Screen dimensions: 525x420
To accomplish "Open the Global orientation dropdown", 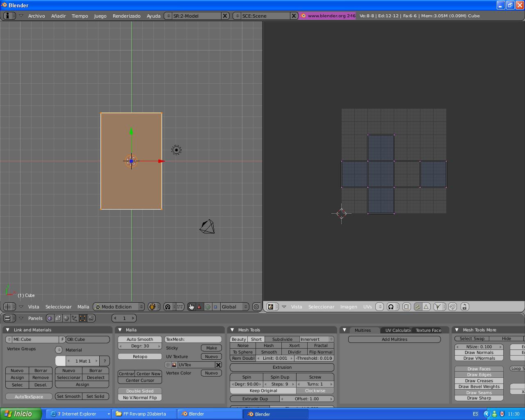I will point(235,307).
